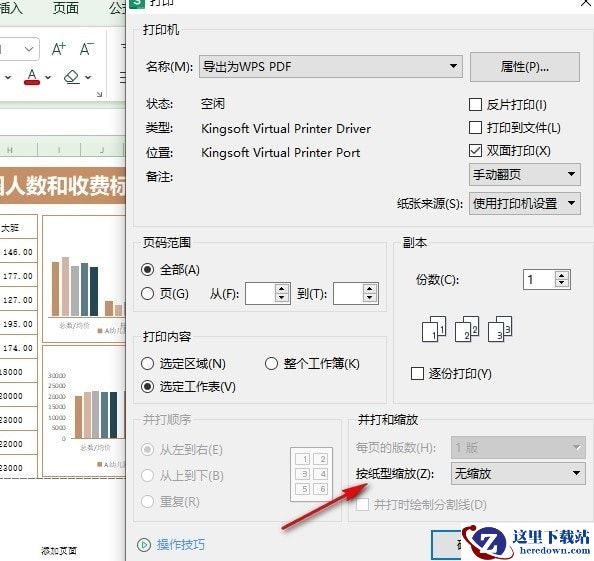The height and width of the screenshot is (561, 594).
Task: Enable the 逐份打印 checkbox
Action: 417,373
